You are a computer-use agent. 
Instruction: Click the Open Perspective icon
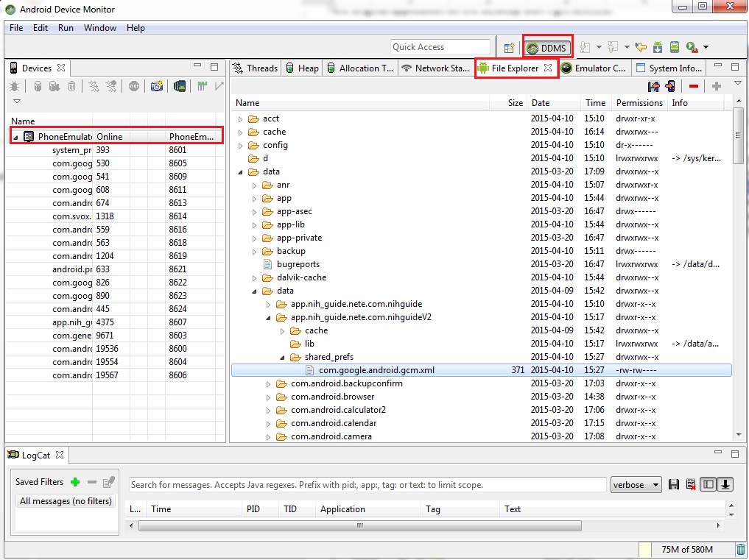coord(509,48)
